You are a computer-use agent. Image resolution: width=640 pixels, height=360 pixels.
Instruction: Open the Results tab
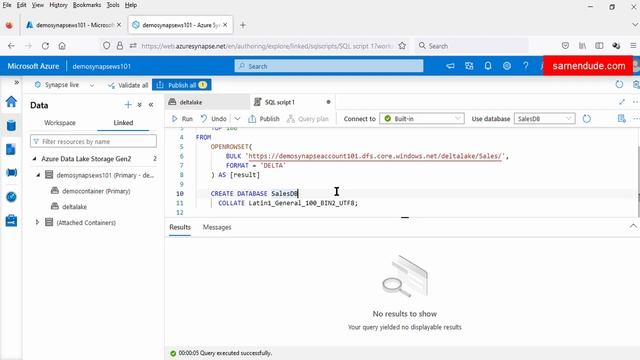tap(180, 227)
